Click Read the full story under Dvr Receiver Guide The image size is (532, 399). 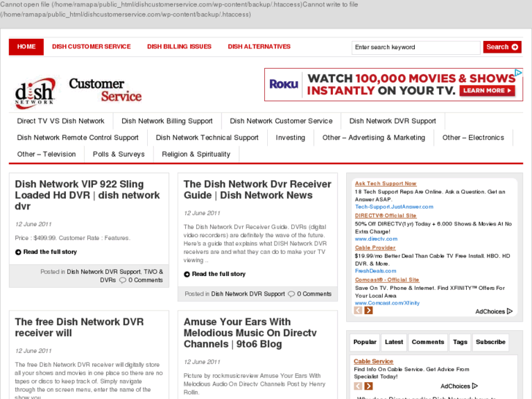(x=219, y=274)
